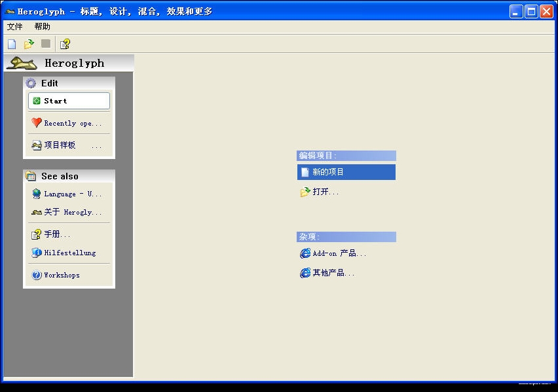Click the browser icon beside Add-on 产品

coord(305,253)
